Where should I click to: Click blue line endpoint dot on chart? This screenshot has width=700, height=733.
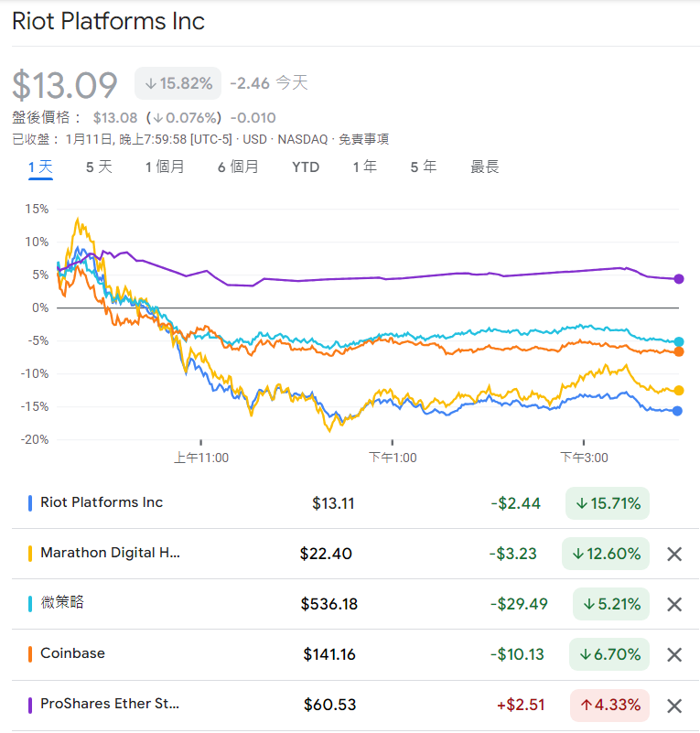coord(677,411)
